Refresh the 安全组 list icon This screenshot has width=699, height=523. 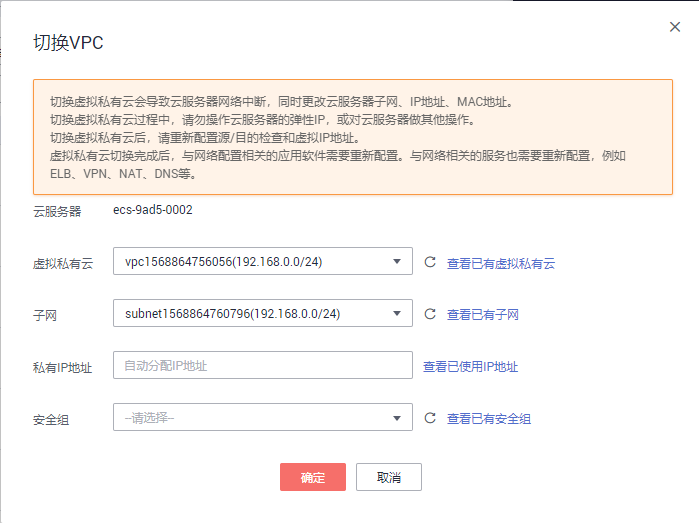[430, 418]
